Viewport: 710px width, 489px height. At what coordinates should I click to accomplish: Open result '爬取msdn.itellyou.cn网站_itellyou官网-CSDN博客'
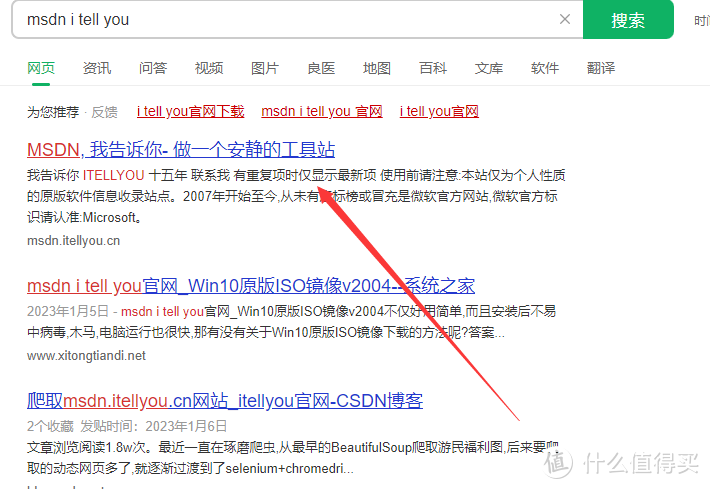tap(225, 401)
